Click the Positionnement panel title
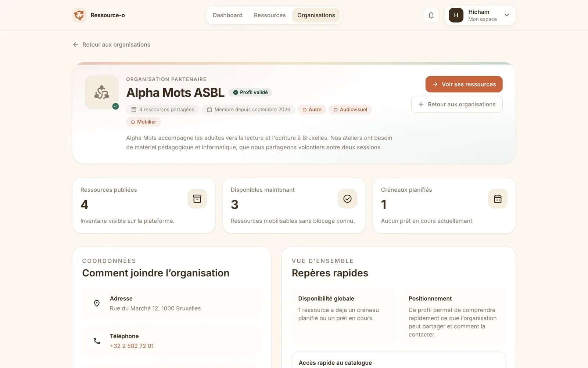 point(430,298)
